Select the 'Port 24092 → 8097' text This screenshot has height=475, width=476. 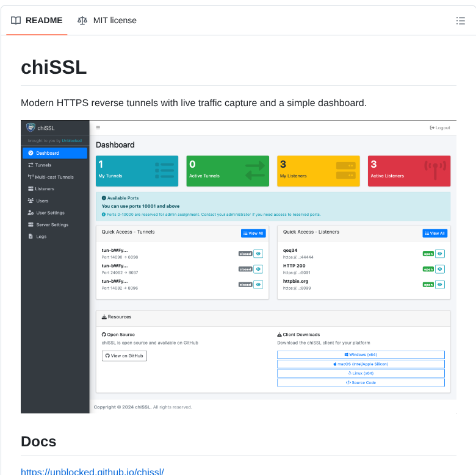(120, 273)
